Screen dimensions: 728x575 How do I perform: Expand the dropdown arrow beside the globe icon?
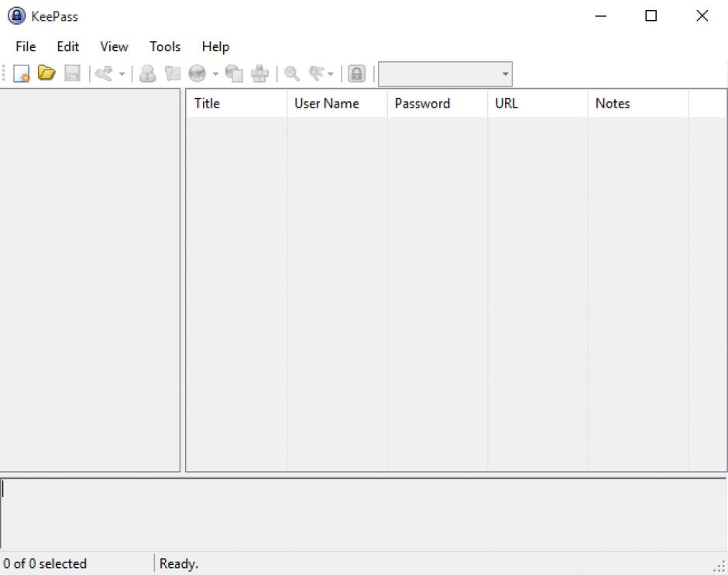point(215,74)
